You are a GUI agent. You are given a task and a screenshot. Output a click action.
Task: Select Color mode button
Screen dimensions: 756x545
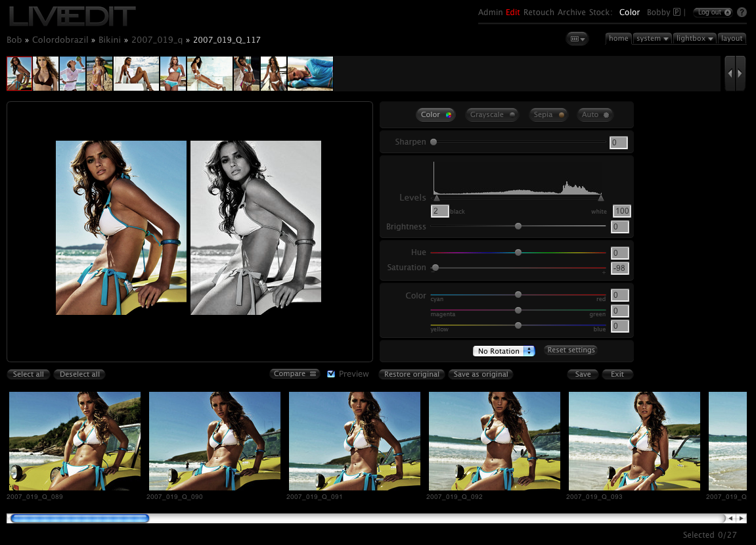point(435,115)
